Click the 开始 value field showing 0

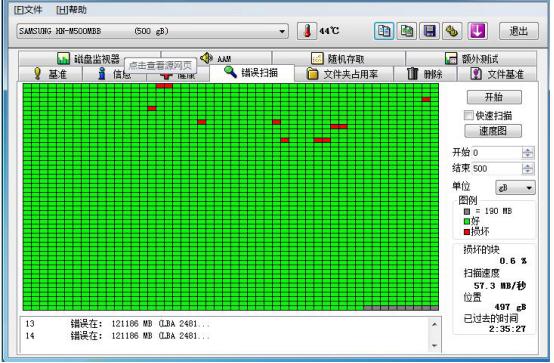(x=497, y=153)
